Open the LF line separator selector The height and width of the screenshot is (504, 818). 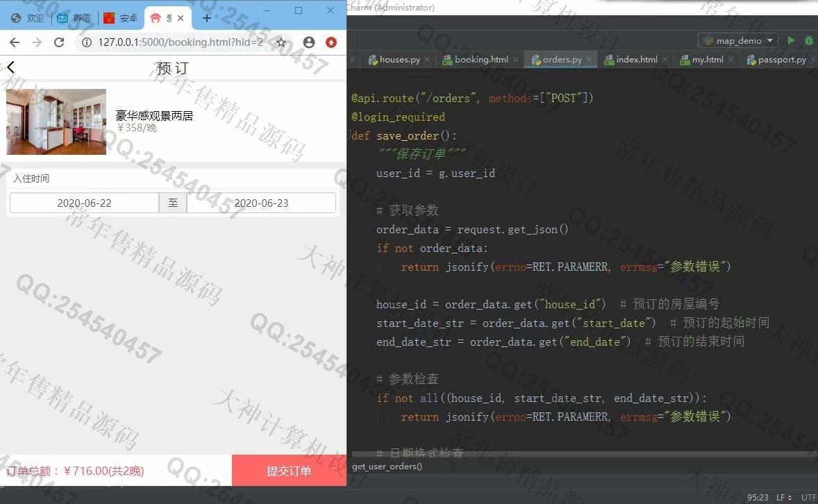pyautogui.click(x=783, y=497)
